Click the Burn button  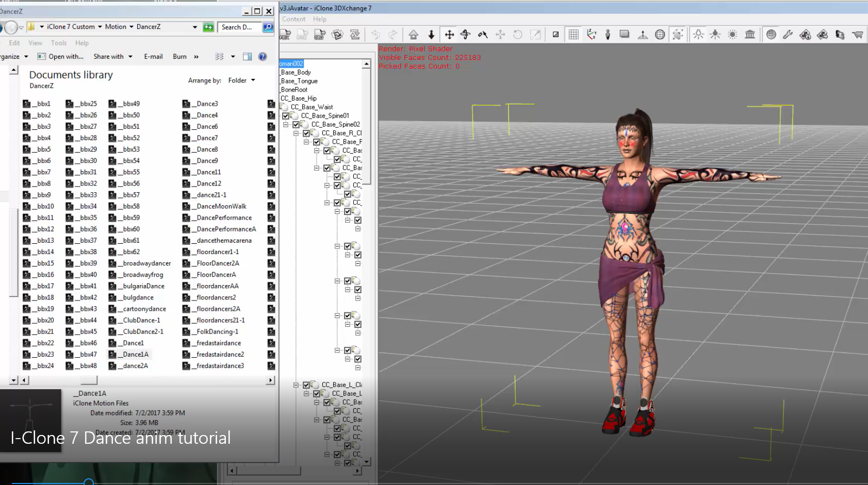[x=179, y=57]
